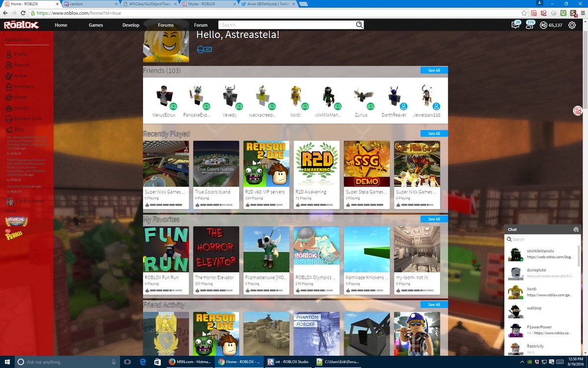Screen dimensions: 588x368
Task: Click the red R Roblox extension icon
Action: [543, 13]
